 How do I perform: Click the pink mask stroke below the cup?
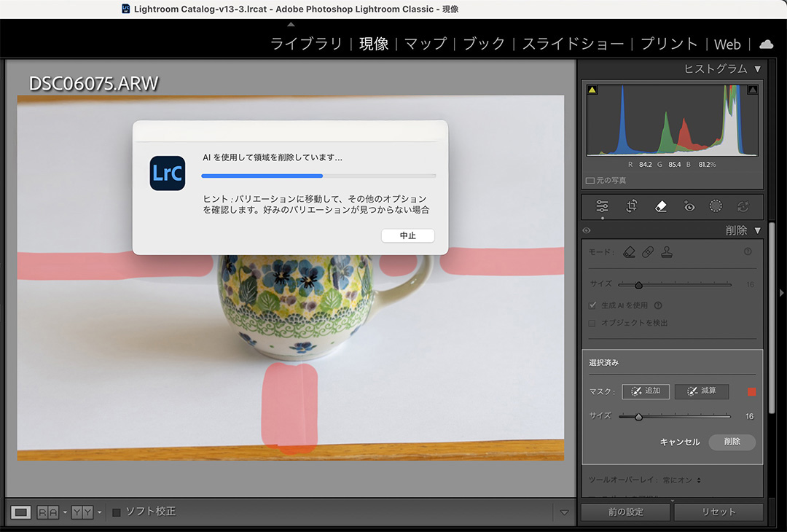tap(289, 407)
